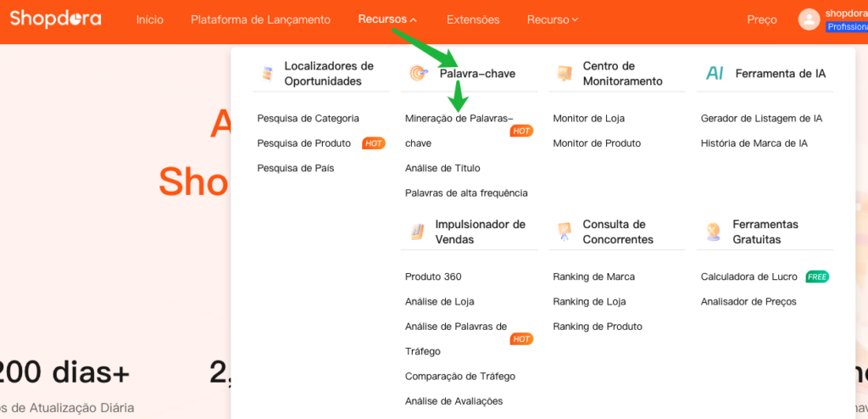Click the user profile avatar icon
This screenshot has width=868, height=419.
809,20
